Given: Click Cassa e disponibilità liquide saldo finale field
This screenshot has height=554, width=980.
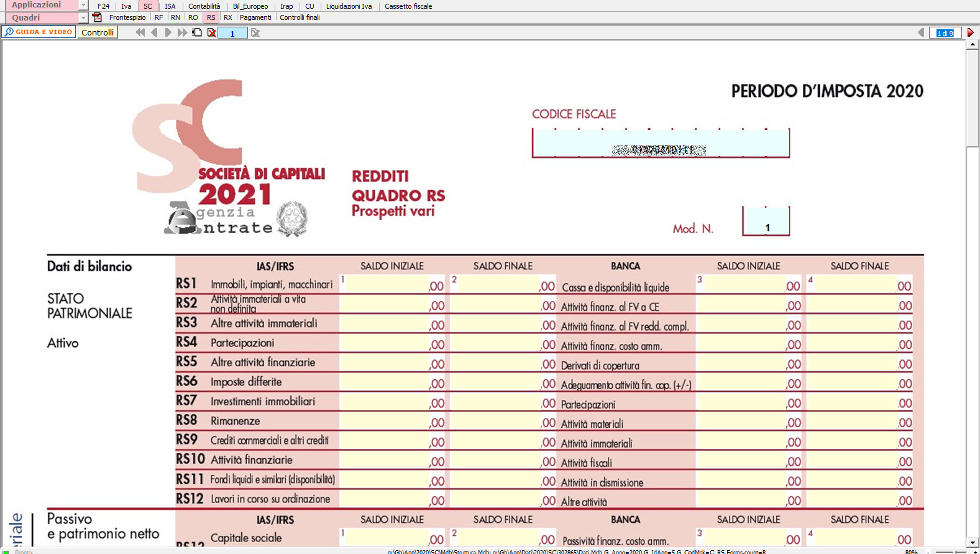Looking at the screenshot, I should 860,284.
